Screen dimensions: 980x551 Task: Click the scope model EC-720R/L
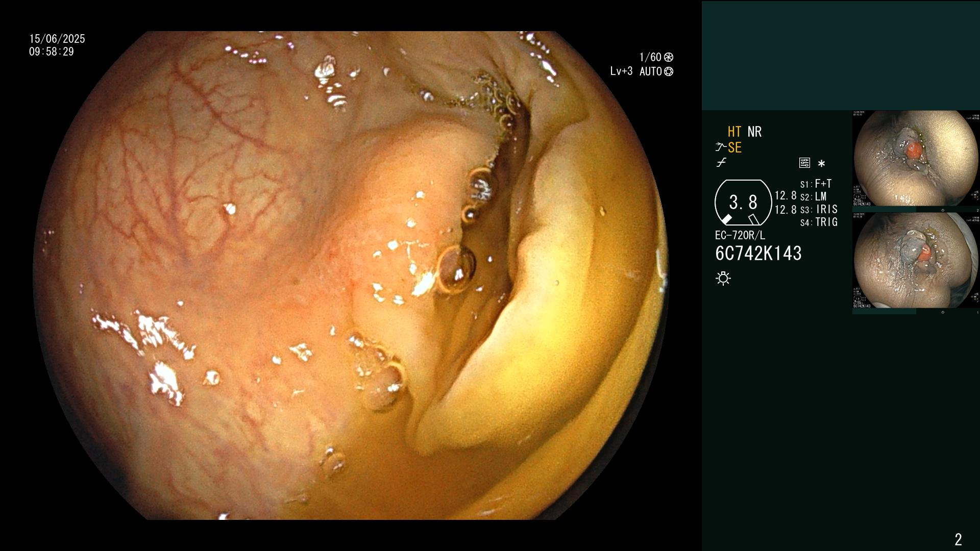click(740, 235)
